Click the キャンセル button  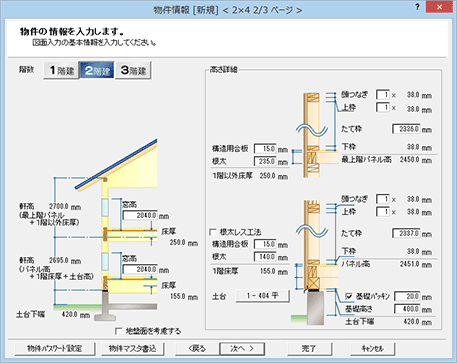[x=372, y=349]
